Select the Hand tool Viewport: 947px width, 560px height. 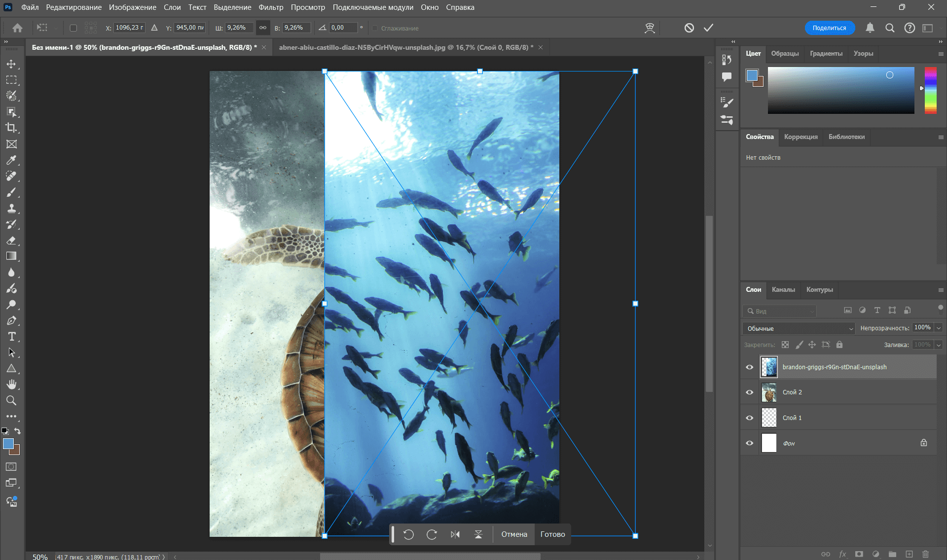pyautogui.click(x=11, y=384)
